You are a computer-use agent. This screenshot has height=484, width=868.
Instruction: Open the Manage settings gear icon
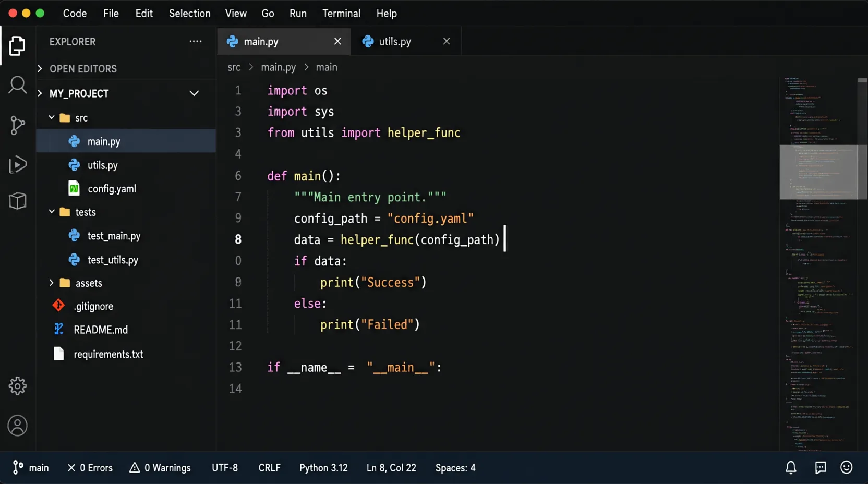(17, 386)
